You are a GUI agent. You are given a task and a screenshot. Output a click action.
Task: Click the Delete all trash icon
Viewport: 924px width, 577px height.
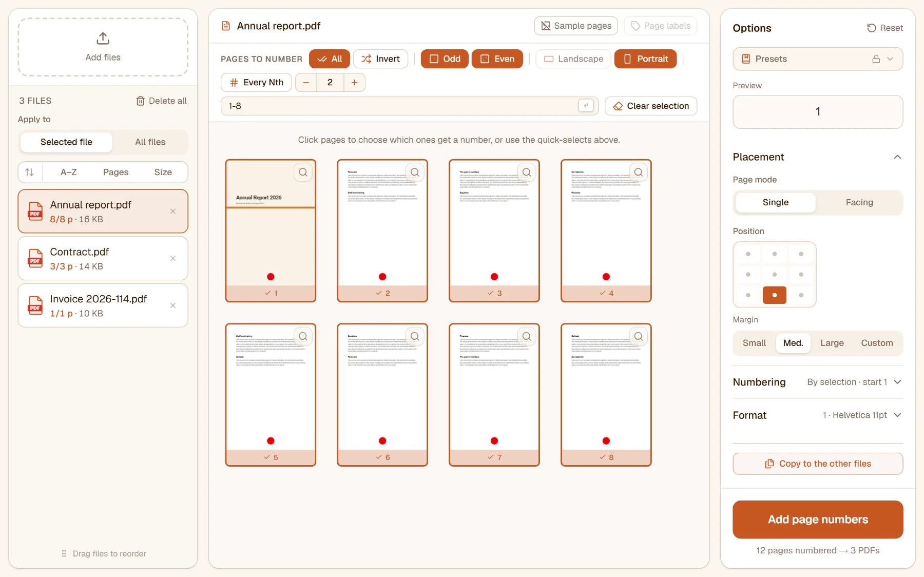tap(140, 101)
